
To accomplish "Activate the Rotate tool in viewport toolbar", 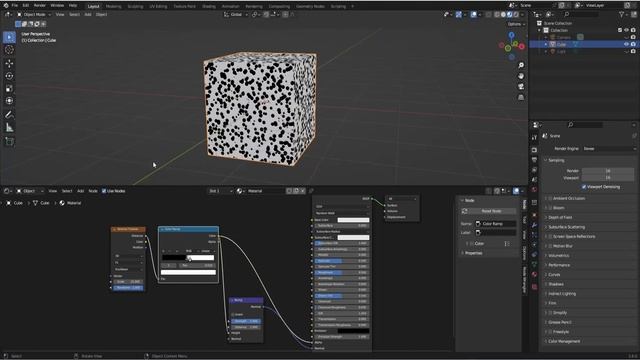I will pos(9,76).
